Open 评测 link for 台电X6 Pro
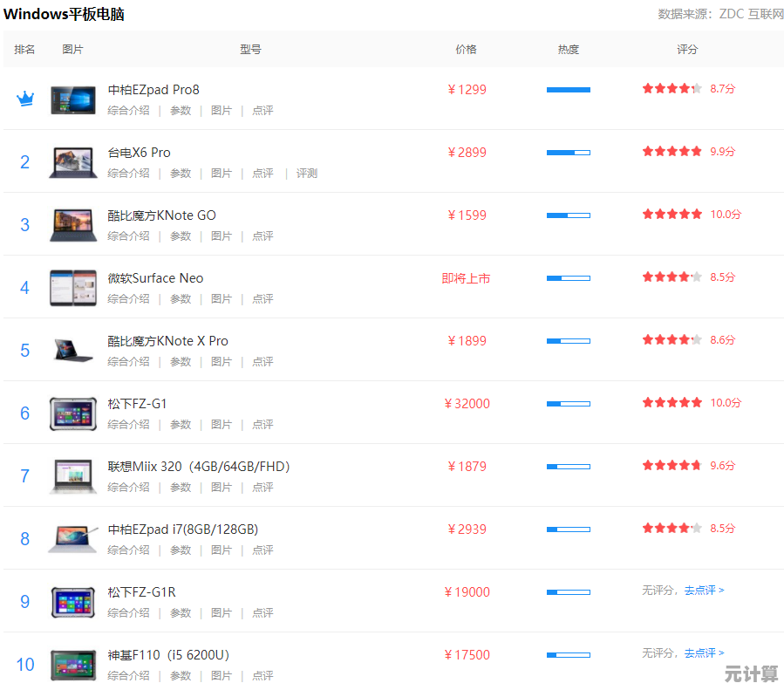Viewport: 784px width, 690px height. click(307, 174)
